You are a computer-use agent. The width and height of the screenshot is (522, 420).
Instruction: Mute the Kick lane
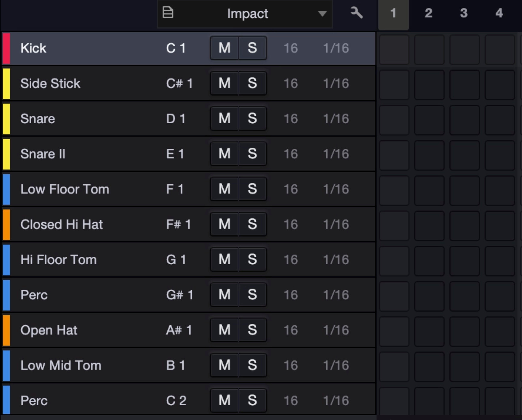tap(224, 48)
